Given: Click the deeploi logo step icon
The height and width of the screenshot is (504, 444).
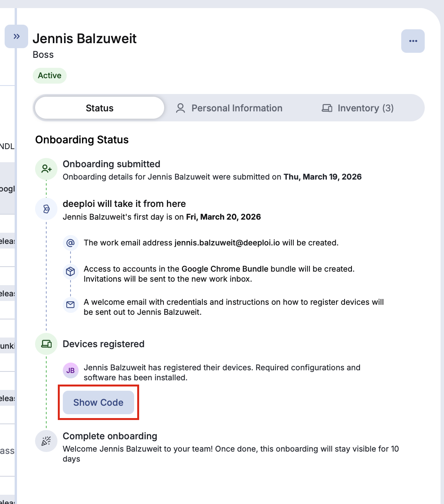Looking at the screenshot, I should tap(46, 209).
